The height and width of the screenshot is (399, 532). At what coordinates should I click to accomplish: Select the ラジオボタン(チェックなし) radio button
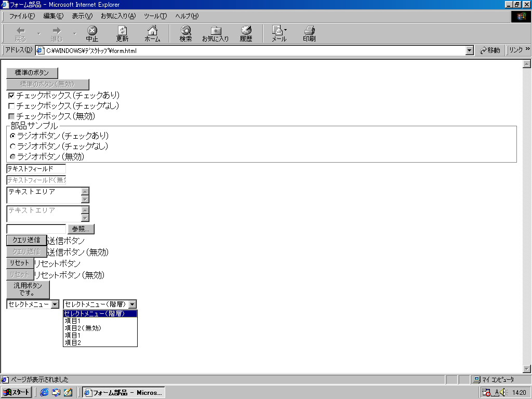pos(13,147)
